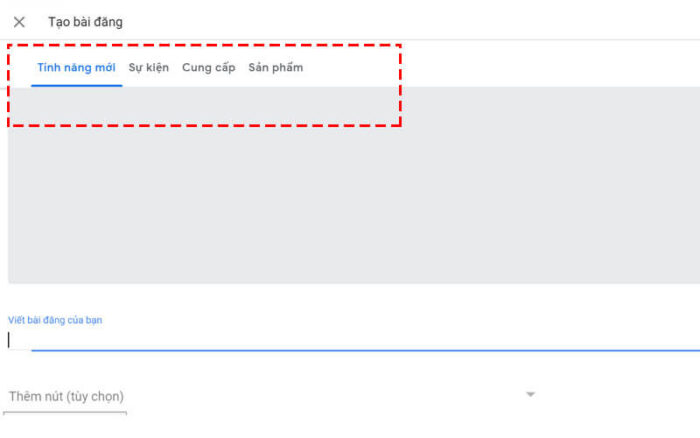
Task: Select the Tính năng mới tab
Action: tap(76, 67)
